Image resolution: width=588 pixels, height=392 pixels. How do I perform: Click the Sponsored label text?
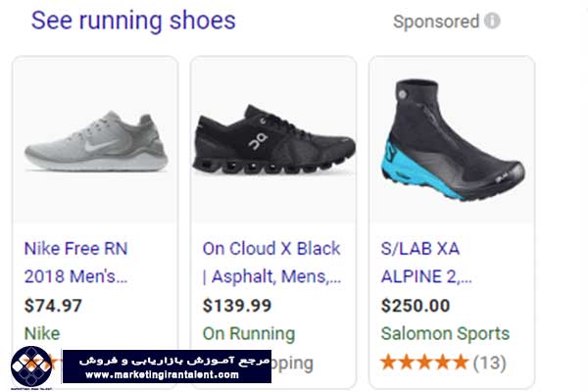pos(436,22)
